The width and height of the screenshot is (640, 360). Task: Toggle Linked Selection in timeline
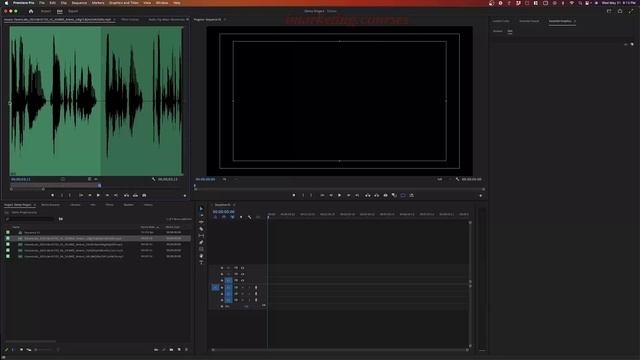232,217
